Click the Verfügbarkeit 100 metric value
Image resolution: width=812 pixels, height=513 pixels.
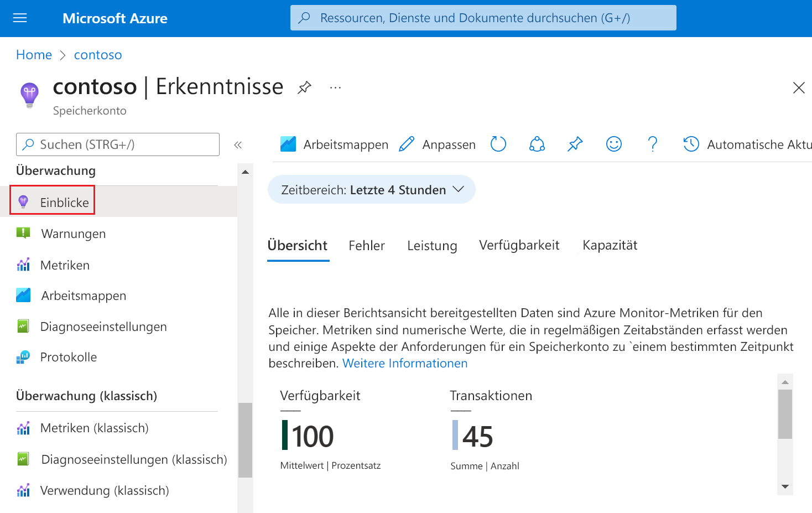tap(313, 436)
